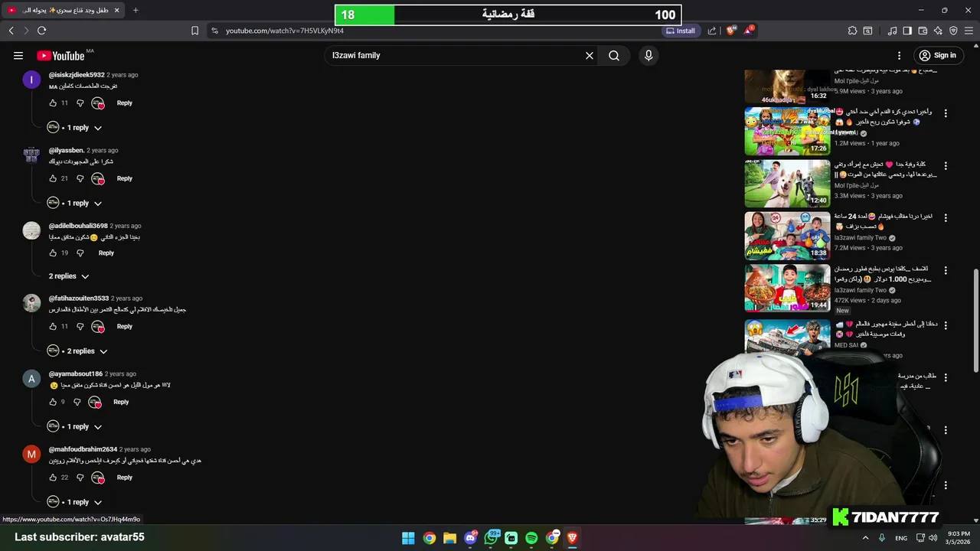
Task: Open options menu for the 12:40 video
Action: [946, 166]
